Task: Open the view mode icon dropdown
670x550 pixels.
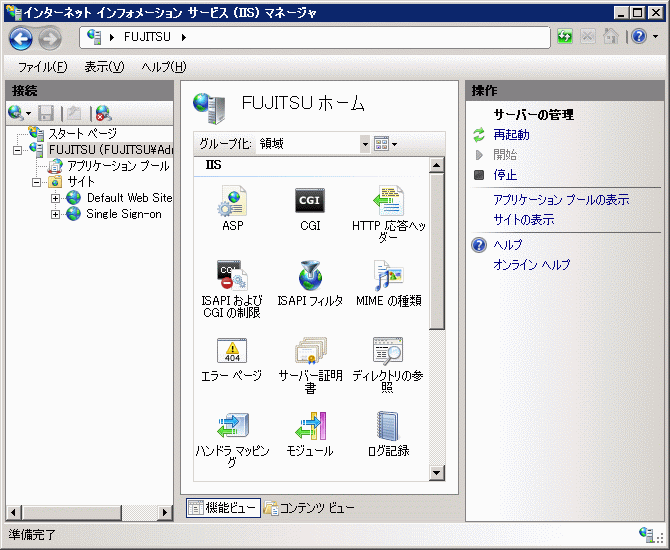Action: (x=385, y=144)
